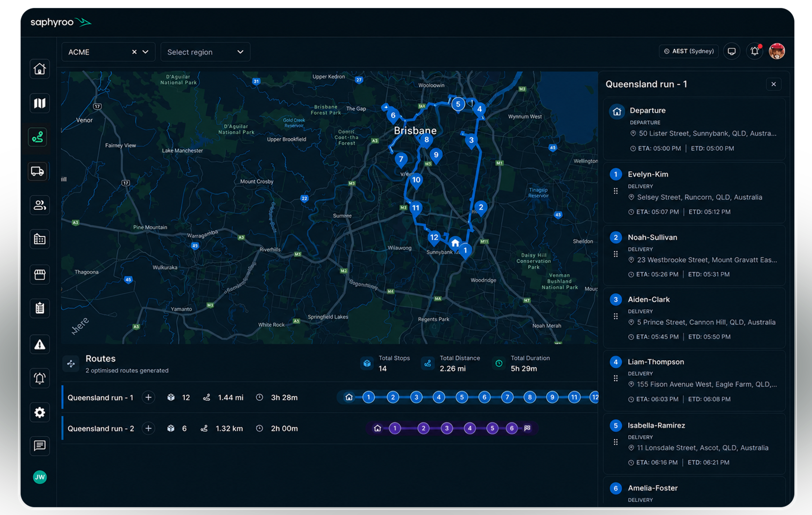Grab the drag handle for Evelyn-Kim stop

[x=615, y=191]
